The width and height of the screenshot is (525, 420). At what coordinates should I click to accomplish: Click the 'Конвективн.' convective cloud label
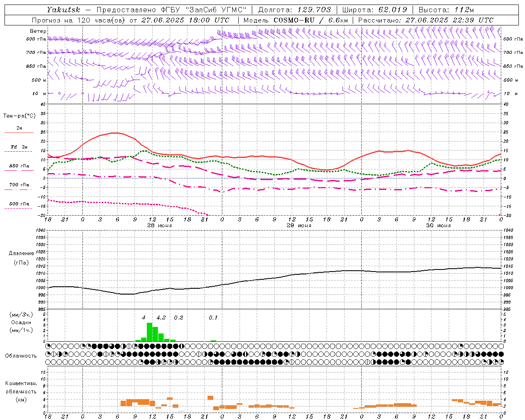click(21, 383)
